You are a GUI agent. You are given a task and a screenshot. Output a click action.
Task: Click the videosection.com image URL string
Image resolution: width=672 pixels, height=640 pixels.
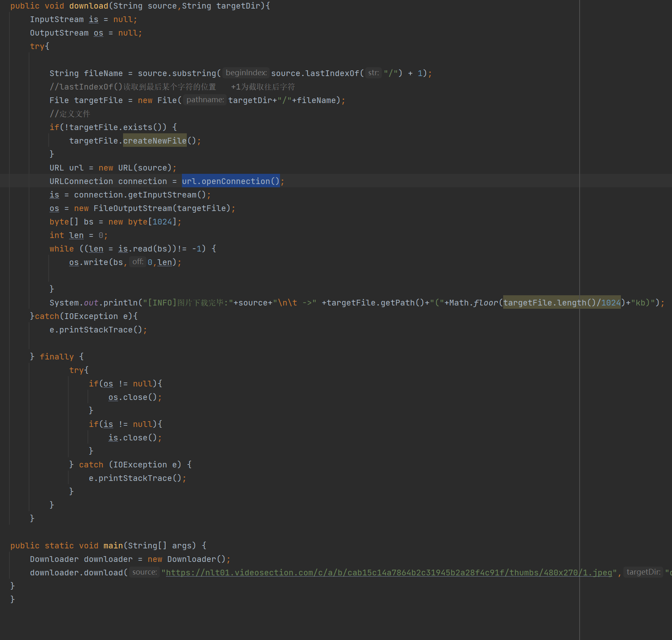[x=388, y=573]
